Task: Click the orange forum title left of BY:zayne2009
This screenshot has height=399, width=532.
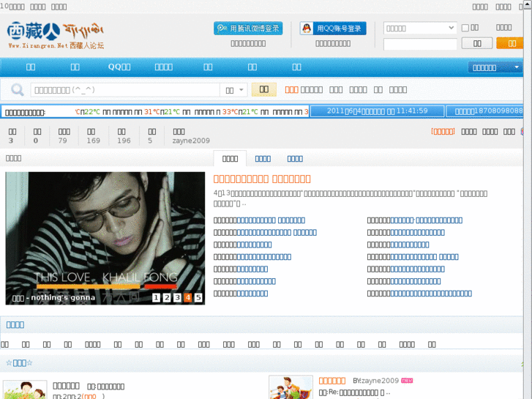Action: [x=331, y=381]
